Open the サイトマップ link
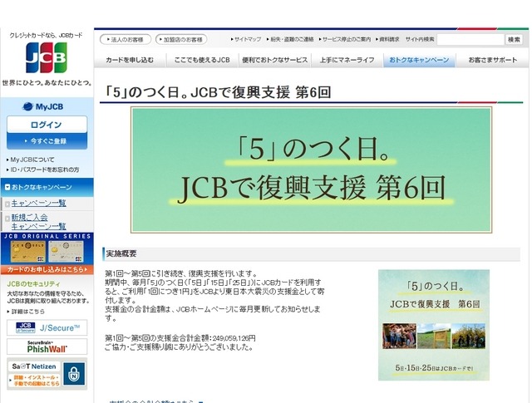 246,39
